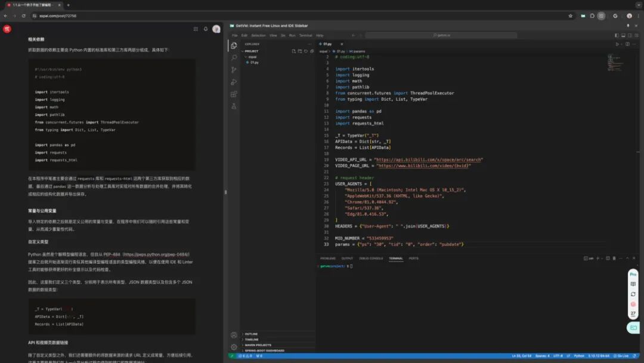The height and width of the screenshot is (363, 644).
Task: Click the VS Code command center search box
Action: tap(441, 35)
